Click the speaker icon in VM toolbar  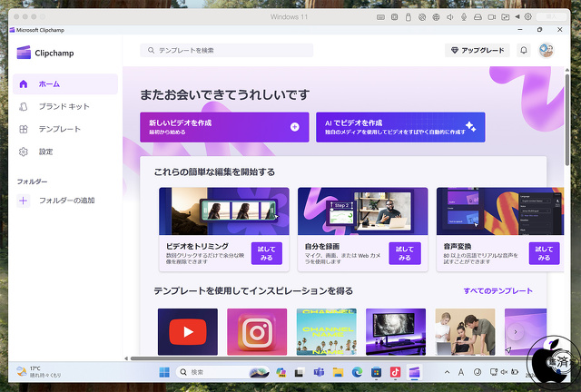pyautogui.click(x=450, y=17)
